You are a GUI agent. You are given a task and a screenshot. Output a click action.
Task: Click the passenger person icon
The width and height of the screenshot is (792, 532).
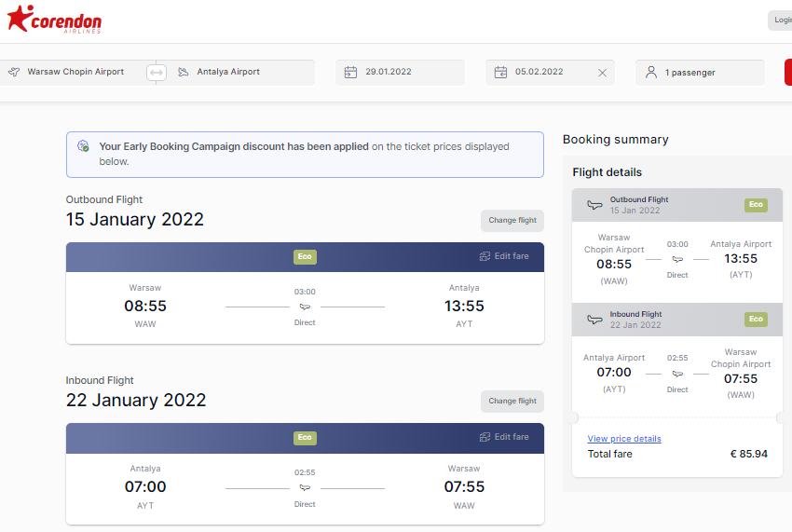[x=651, y=73]
